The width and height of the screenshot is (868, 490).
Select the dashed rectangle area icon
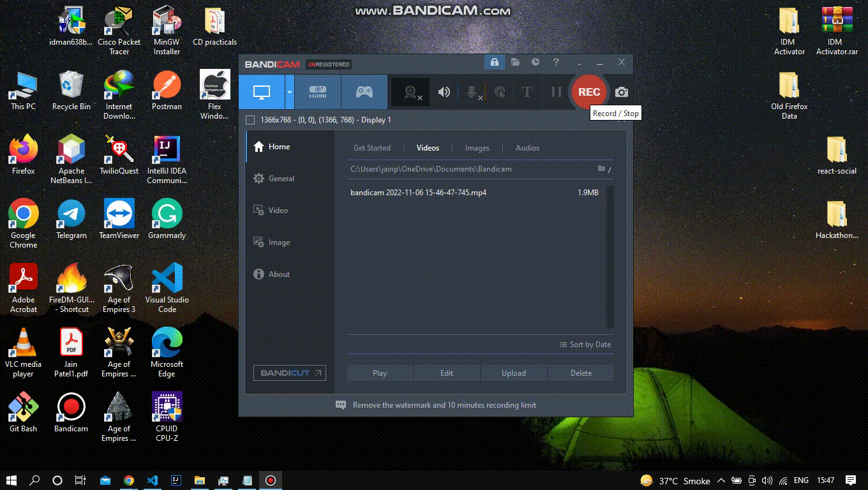point(250,120)
